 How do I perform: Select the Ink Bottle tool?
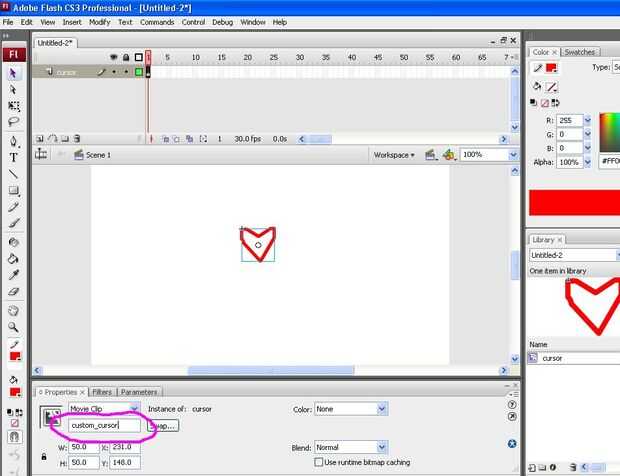pos(13,242)
